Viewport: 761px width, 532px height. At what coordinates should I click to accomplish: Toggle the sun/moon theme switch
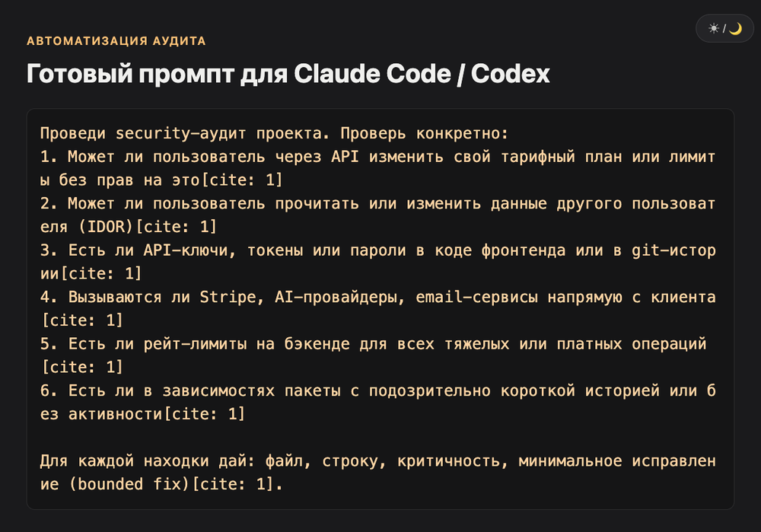coord(724,29)
